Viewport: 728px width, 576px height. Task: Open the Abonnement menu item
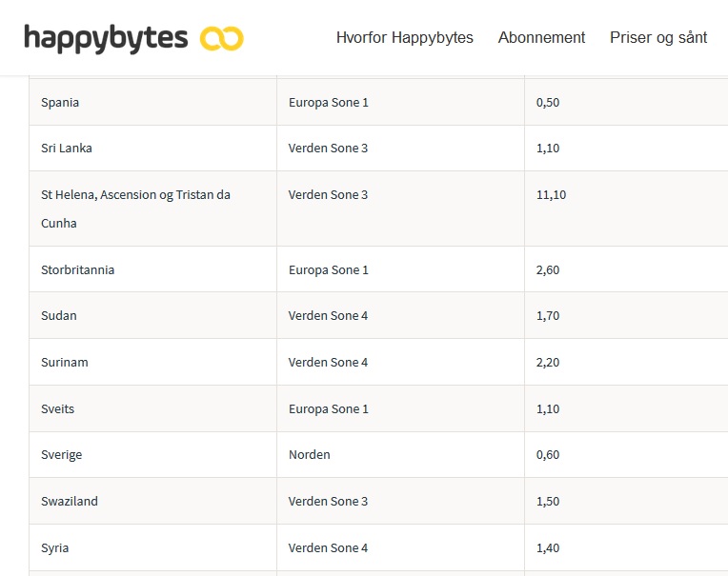click(541, 37)
